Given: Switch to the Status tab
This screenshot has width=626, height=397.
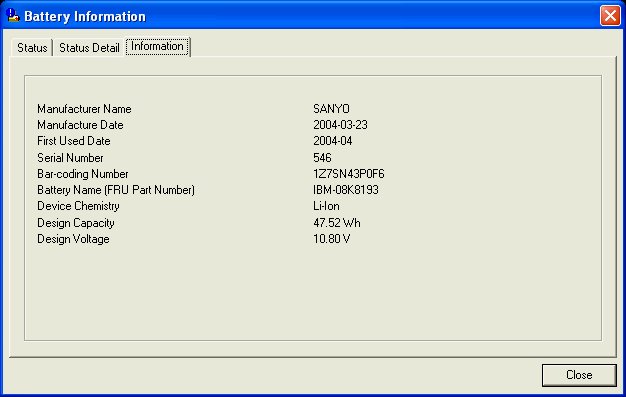Looking at the screenshot, I should [32, 48].
